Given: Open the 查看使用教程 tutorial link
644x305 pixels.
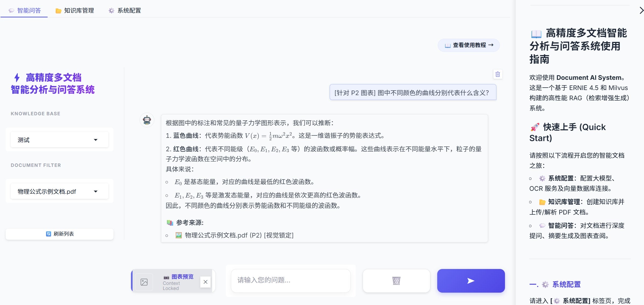Looking at the screenshot, I should tap(468, 45).
